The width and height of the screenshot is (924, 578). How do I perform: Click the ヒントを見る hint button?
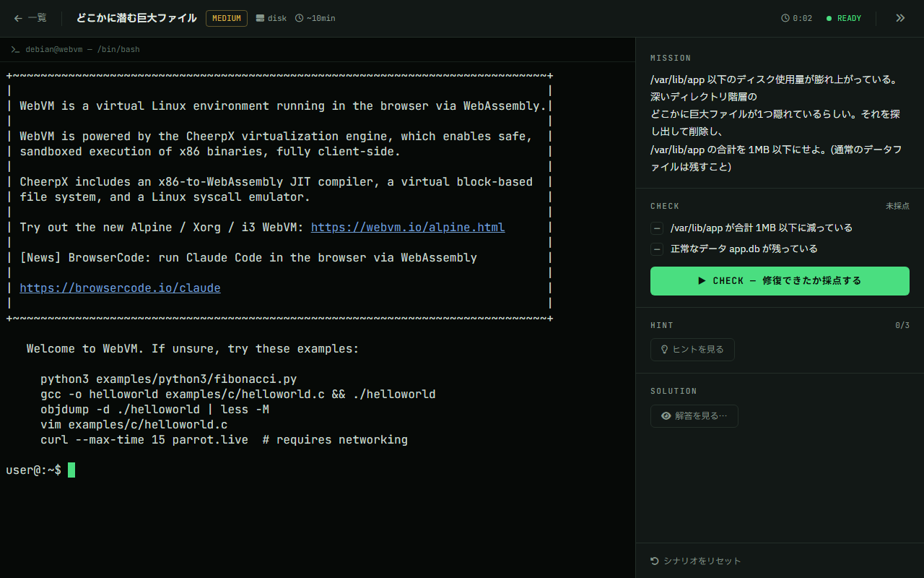(x=692, y=350)
